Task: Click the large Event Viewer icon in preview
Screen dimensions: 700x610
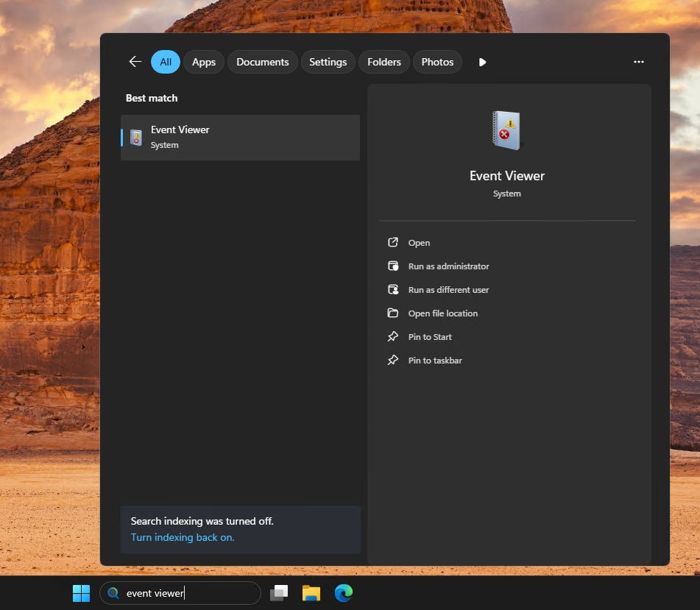Action: coord(506,130)
